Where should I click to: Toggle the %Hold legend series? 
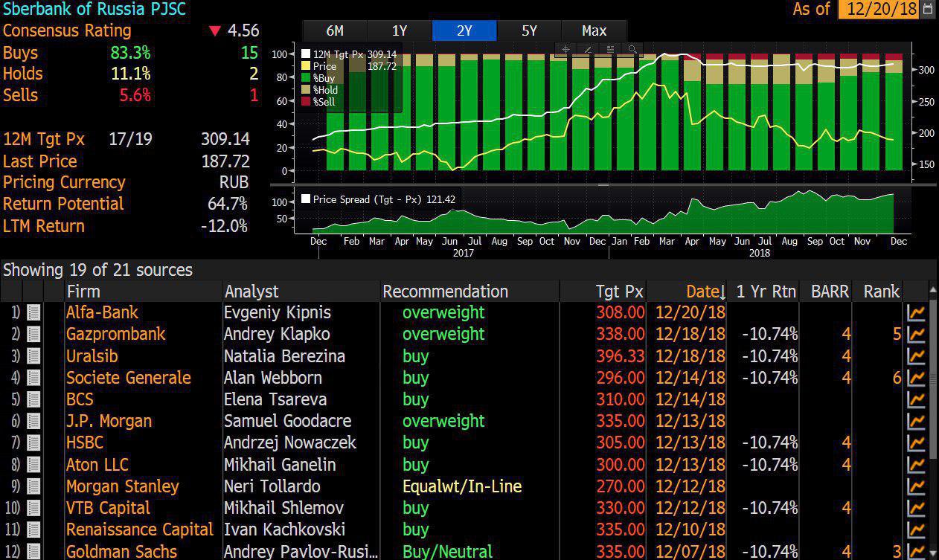pyautogui.click(x=320, y=90)
